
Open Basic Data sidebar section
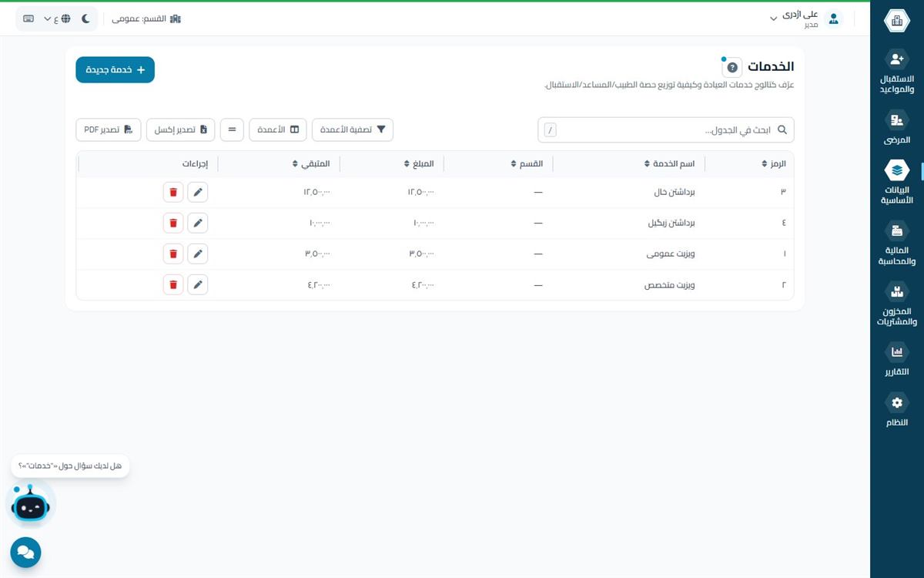pos(896,182)
